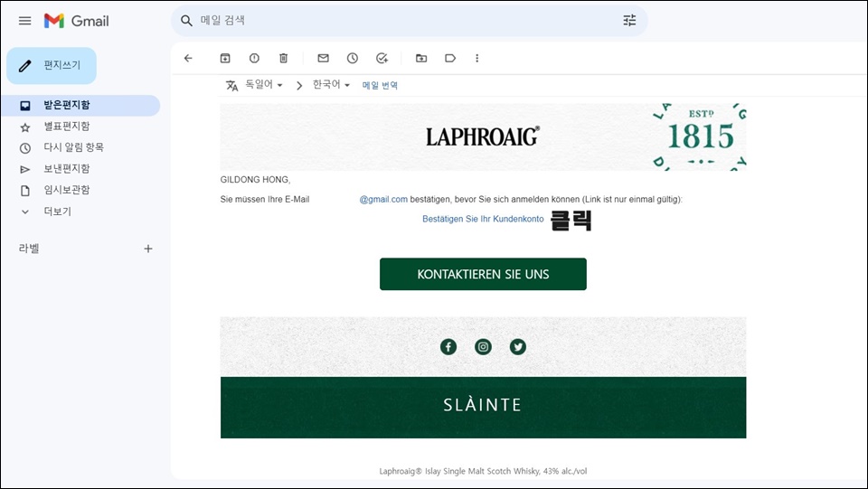Screen dimensions: 868x489
Task: Open Laphroaig Facebook page icon
Action: point(448,347)
